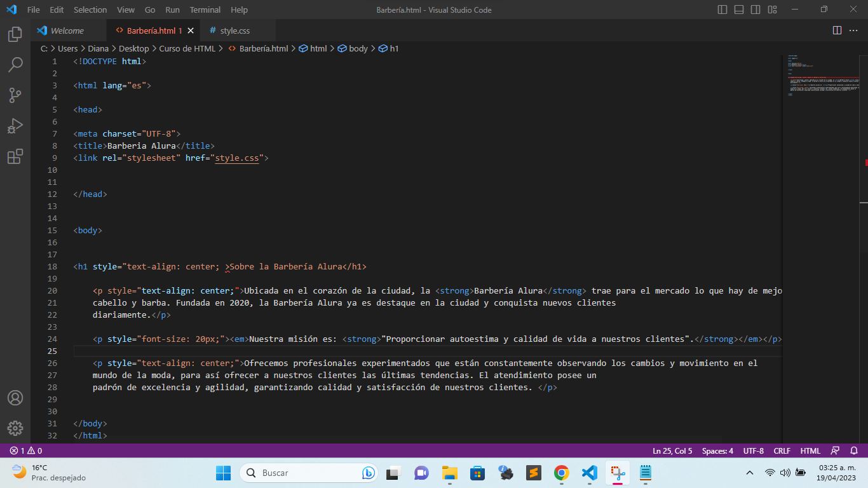Show hidden system tray icons

[x=750, y=473]
